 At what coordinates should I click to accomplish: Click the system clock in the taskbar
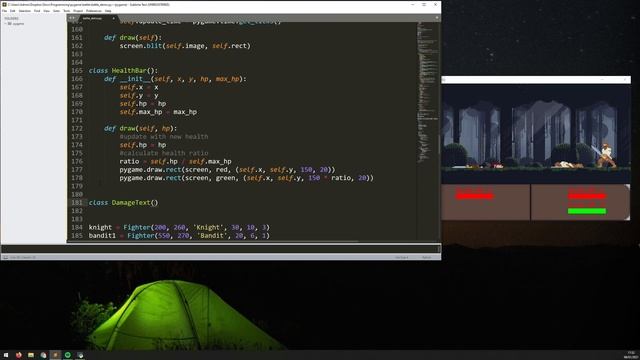(x=631, y=355)
